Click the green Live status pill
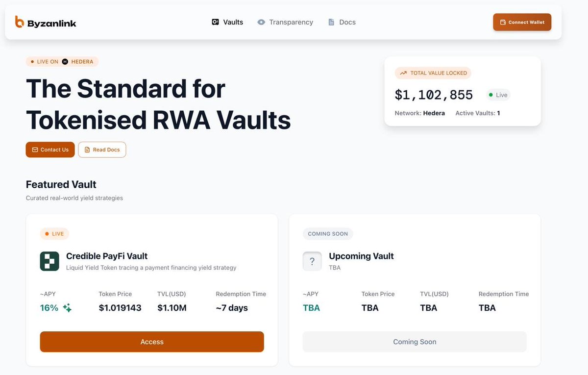 (x=498, y=95)
